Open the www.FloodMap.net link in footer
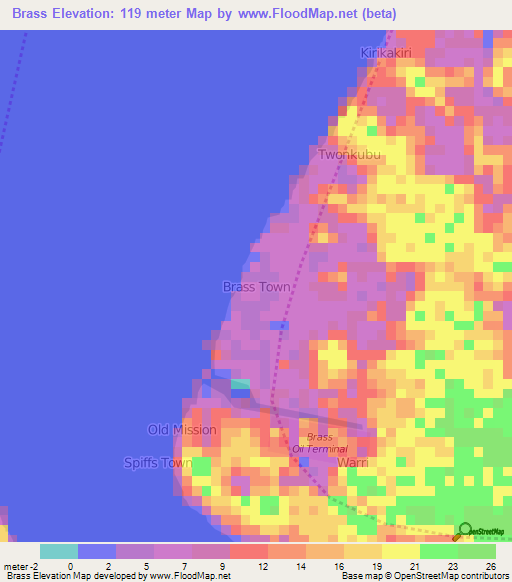Screen dimensions: 512x582 tap(190, 576)
